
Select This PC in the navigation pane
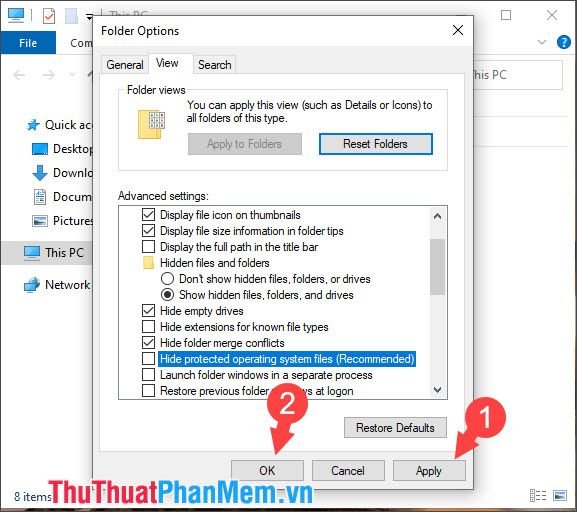[x=47, y=253]
